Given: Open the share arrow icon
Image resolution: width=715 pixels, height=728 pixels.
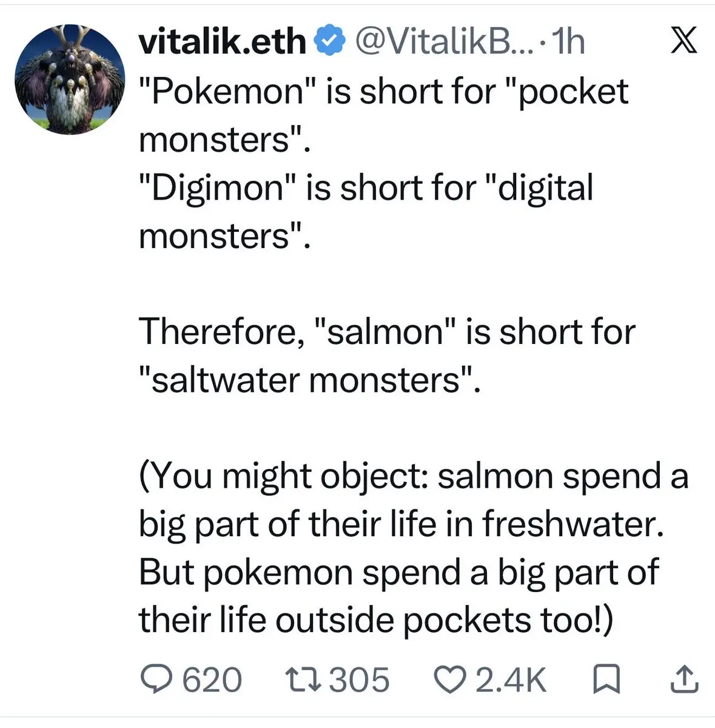Looking at the screenshot, I should (683, 679).
